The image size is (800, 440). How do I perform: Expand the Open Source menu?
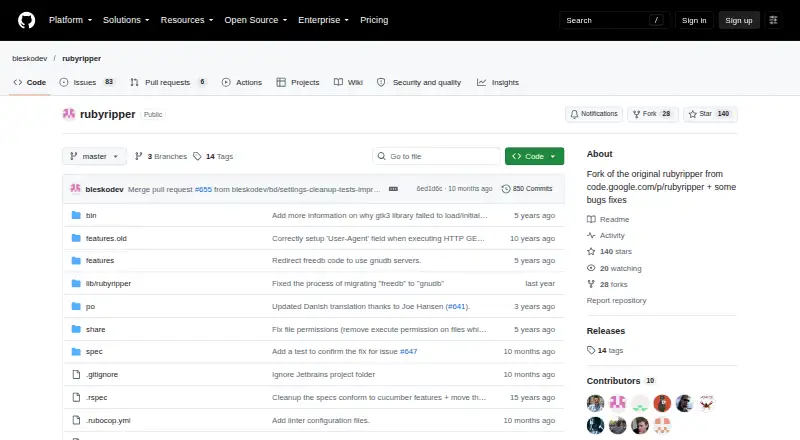(256, 20)
